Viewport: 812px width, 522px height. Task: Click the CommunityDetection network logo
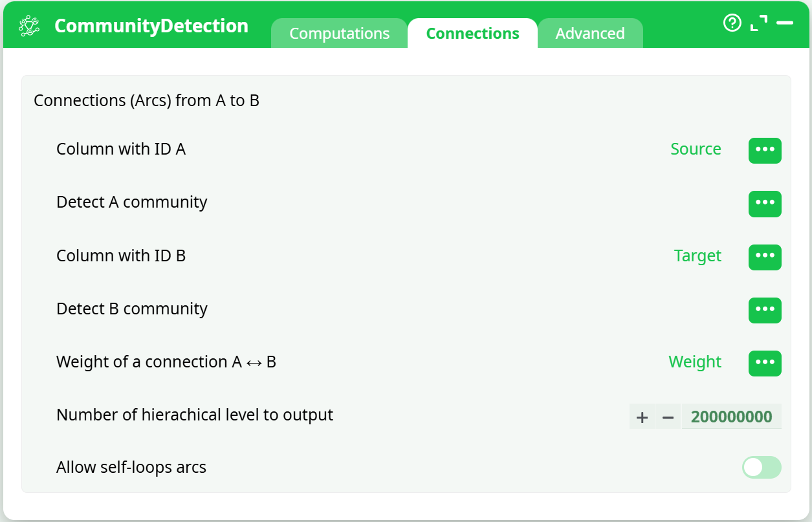[28, 25]
